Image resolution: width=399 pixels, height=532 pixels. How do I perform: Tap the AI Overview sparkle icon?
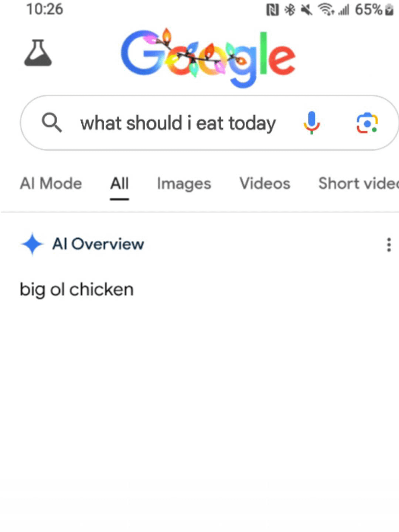tap(32, 244)
